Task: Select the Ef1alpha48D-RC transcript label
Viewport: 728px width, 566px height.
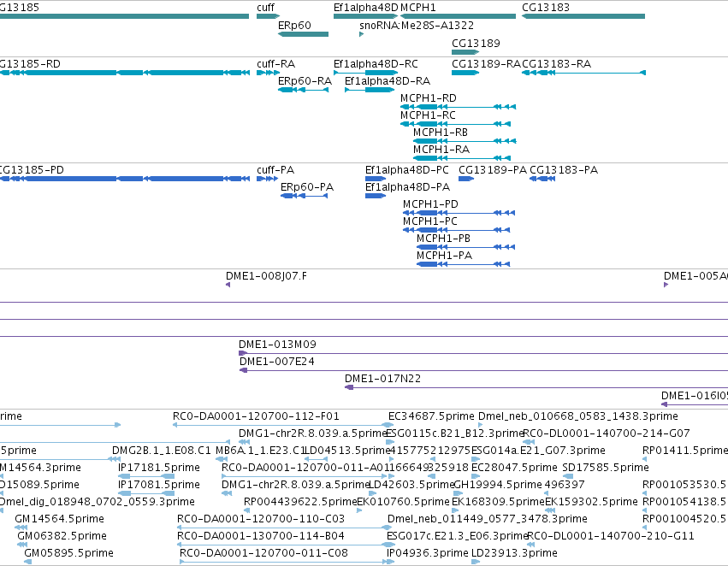Action: (376, 64)
